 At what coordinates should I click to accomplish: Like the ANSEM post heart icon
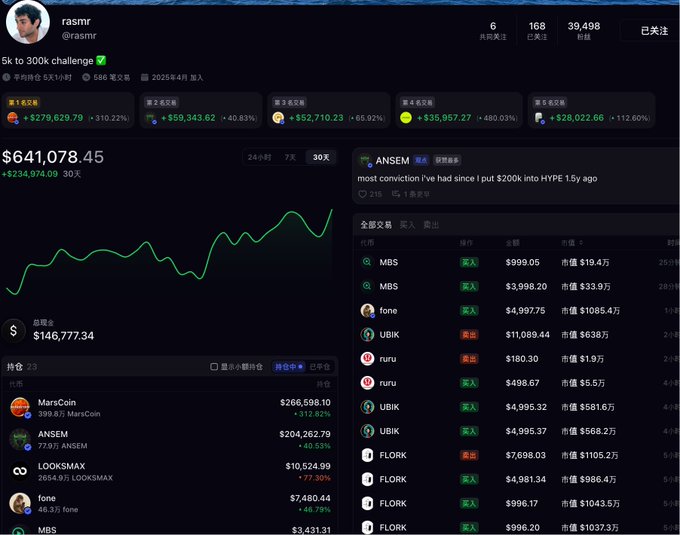[x=363, y=194]
